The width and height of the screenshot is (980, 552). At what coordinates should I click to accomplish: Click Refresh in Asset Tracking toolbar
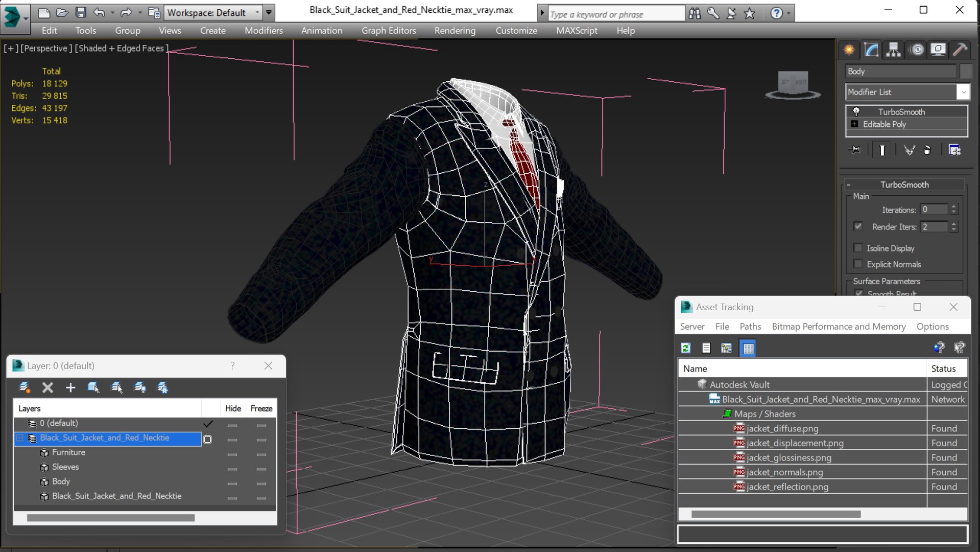(x=686, y=348)
